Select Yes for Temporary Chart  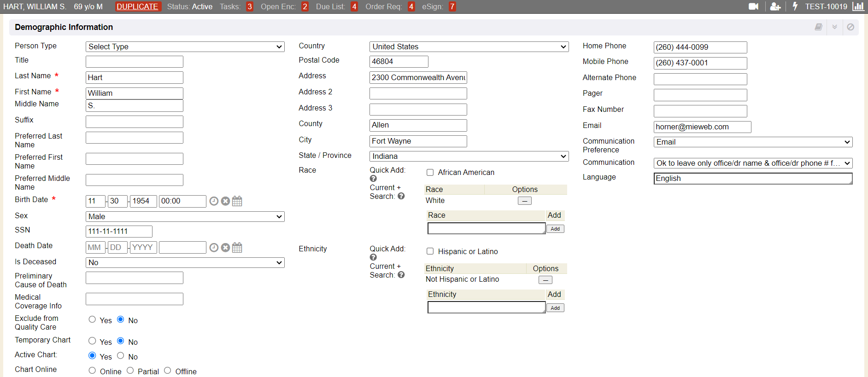tap(92, 341)
